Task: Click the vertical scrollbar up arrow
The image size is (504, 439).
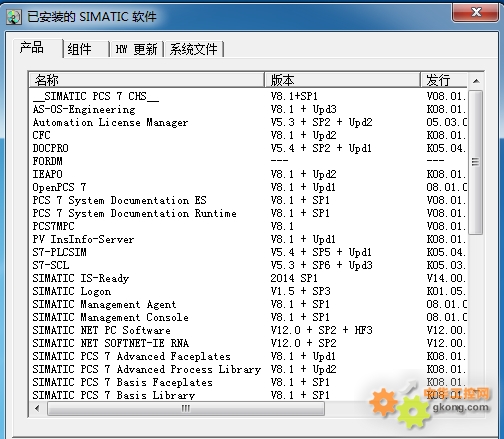Action: point(476,81)
